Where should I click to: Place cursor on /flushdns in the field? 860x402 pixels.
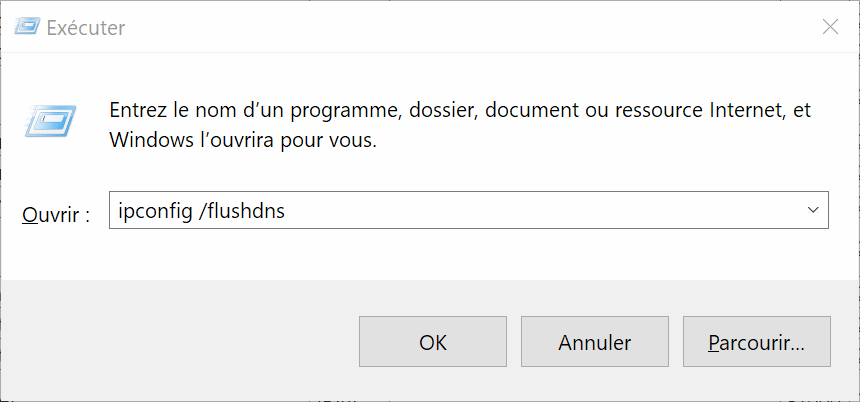(x=241, y=210)
